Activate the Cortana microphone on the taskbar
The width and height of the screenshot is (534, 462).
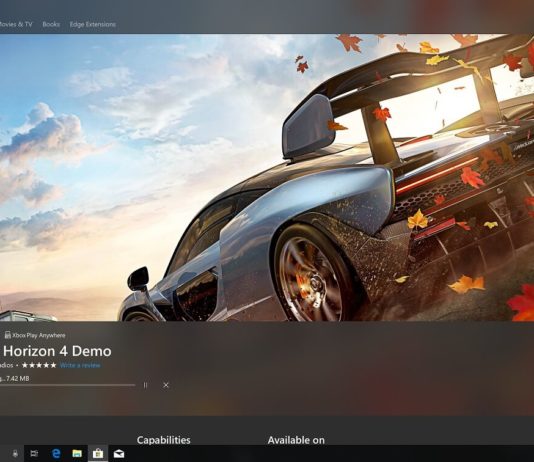[15, 453]
